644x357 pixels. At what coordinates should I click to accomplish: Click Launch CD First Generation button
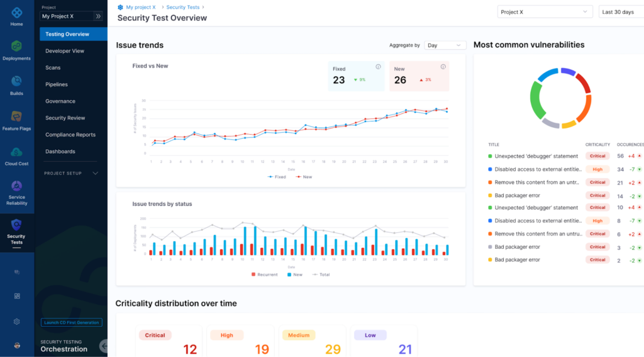click(x=72, y=322)
